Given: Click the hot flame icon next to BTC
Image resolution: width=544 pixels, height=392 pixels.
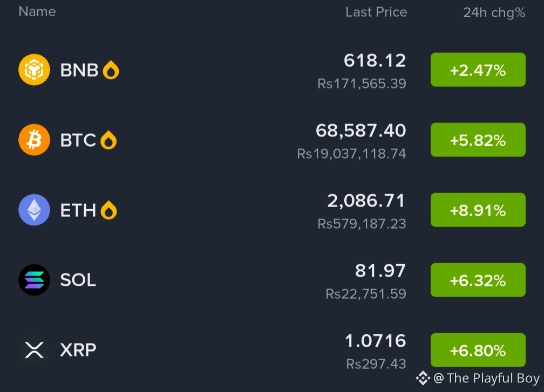Looking at the screenshot, I should coord(108,140).
